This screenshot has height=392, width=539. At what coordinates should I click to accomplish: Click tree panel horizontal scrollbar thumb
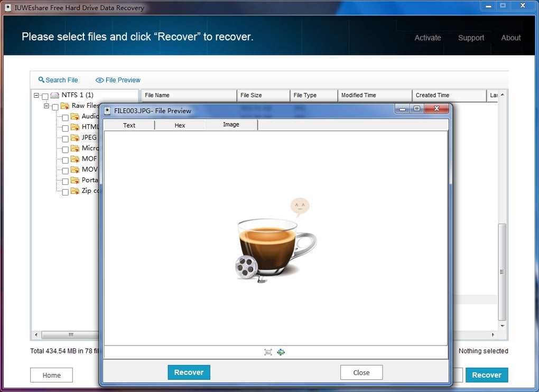pyautogui.click(x=70, y=334)
